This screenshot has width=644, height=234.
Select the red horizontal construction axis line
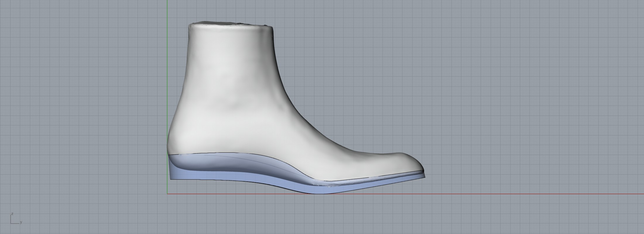click(498, 194)
